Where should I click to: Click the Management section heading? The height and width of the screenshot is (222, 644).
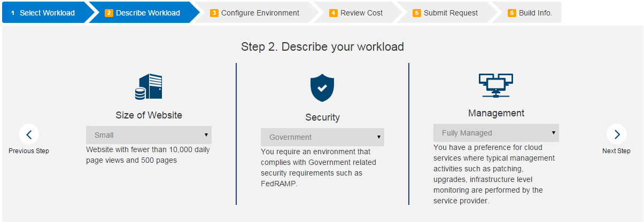tap(496, 113)
